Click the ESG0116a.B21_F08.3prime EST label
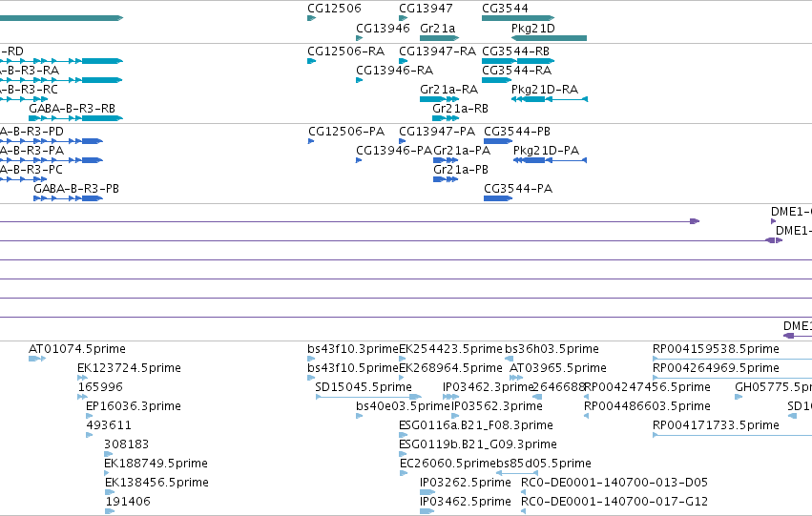This screenshot has width=812, height=516. click(x=476, y=425)
